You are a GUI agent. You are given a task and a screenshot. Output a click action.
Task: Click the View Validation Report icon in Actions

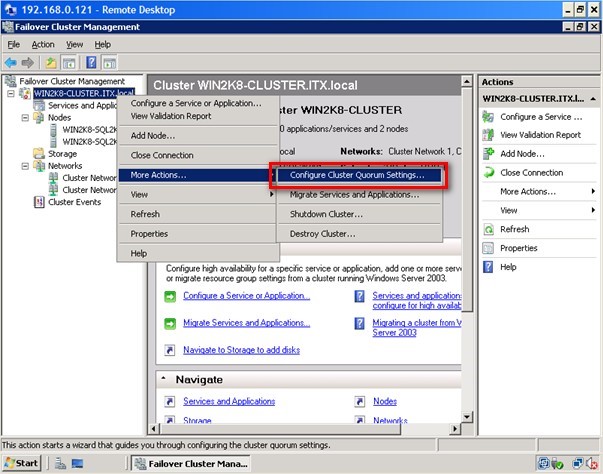coord(488,135)
